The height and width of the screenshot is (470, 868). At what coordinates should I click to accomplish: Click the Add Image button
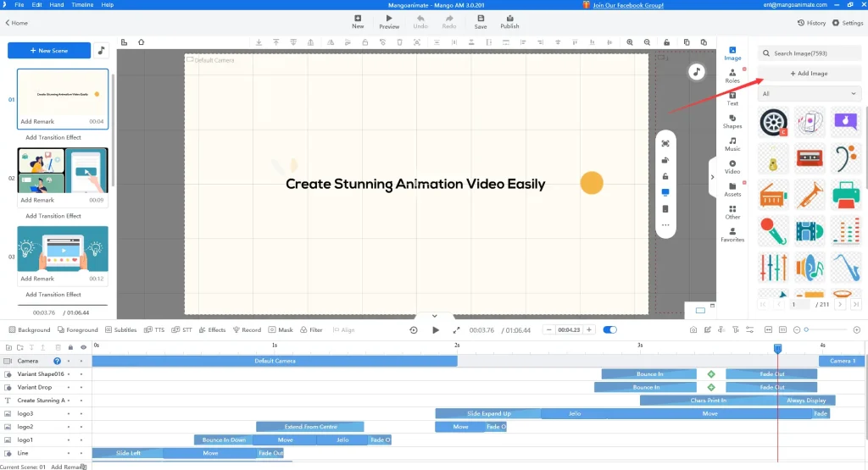(809, 74)
